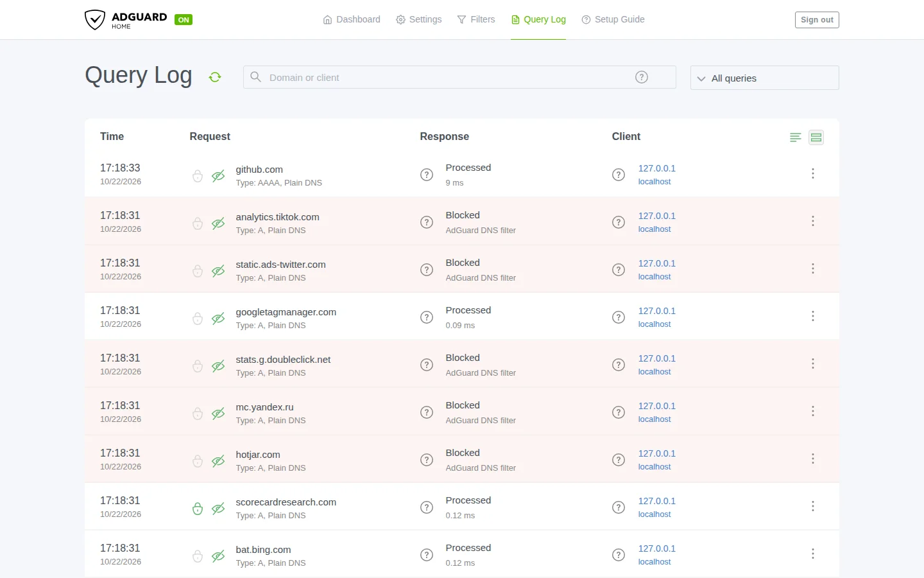
Task: Click the tracker eye icon for mc.yandex.ru
Action: point(218,414)
